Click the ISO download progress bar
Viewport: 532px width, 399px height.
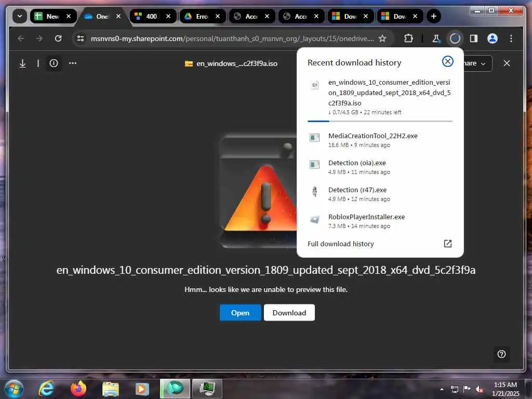[380, 121]
